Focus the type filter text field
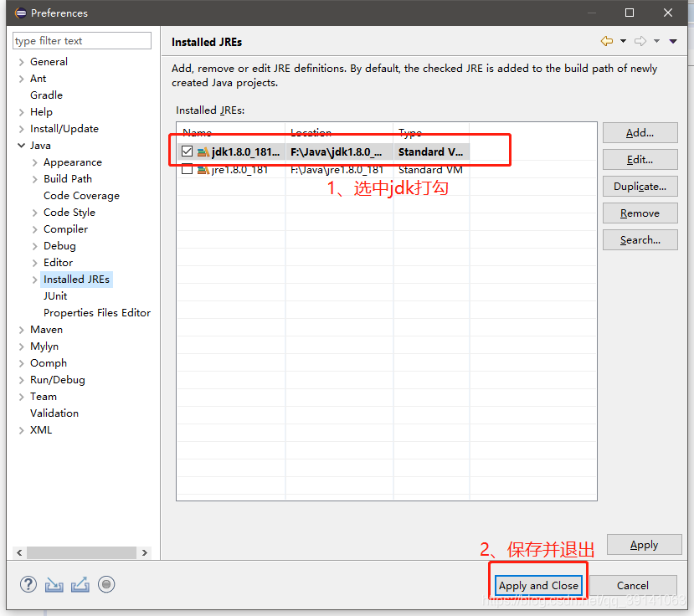This screenshot has width=694, height=616. point(82,41)
